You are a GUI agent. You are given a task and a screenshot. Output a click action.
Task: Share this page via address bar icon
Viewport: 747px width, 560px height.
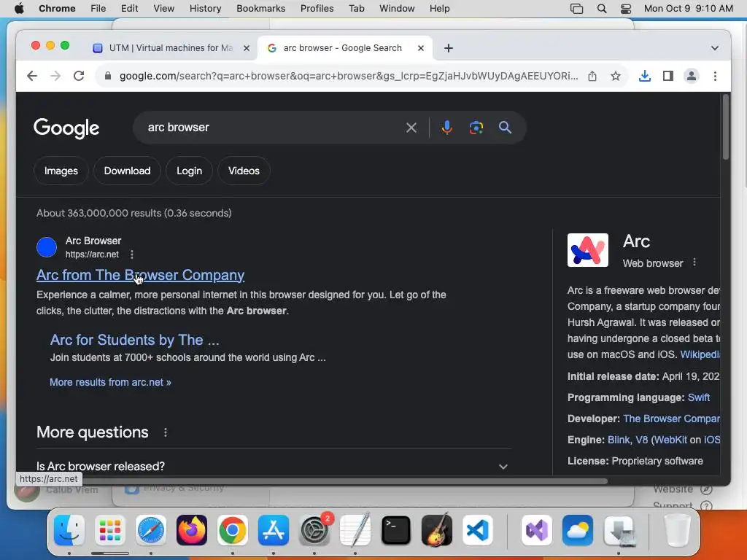coord(592,76)
